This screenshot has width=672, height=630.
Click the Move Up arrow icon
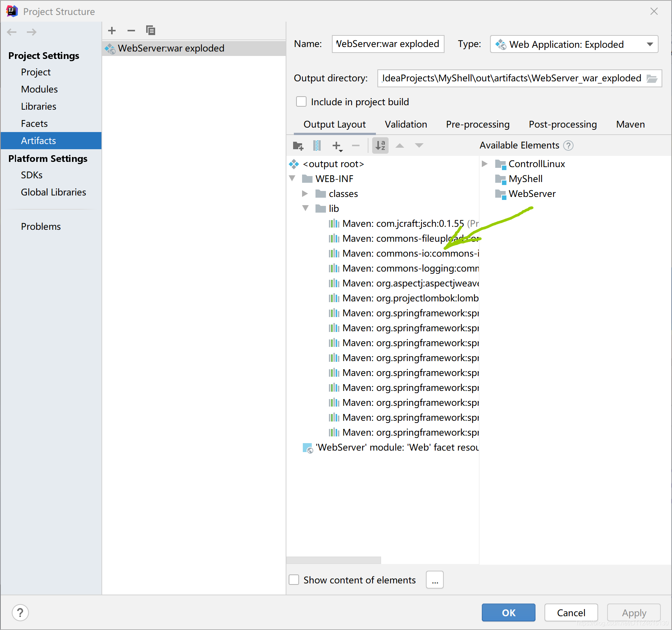pyautogui.click(x=400, y=145)
